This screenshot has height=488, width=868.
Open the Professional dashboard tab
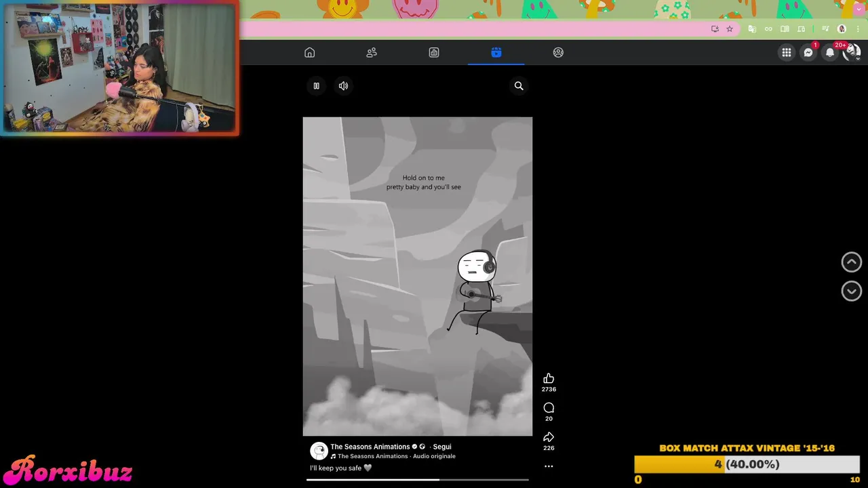434,53
